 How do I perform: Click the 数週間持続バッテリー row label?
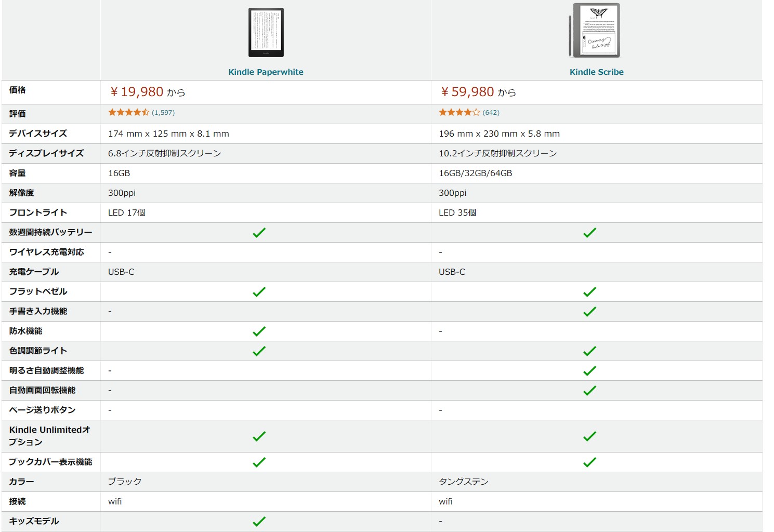tap(50, 232)
